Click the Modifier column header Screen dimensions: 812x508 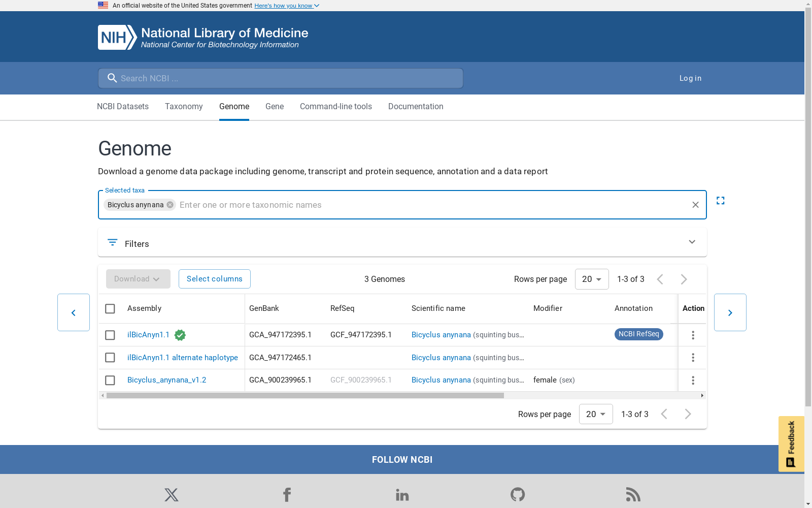coord(548,308)
